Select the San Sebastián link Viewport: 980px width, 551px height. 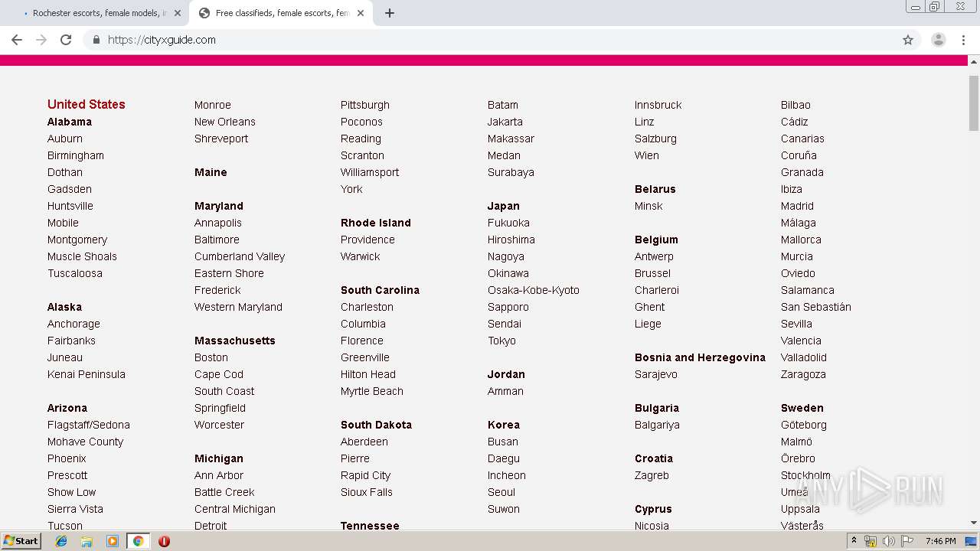pos(816,307)
